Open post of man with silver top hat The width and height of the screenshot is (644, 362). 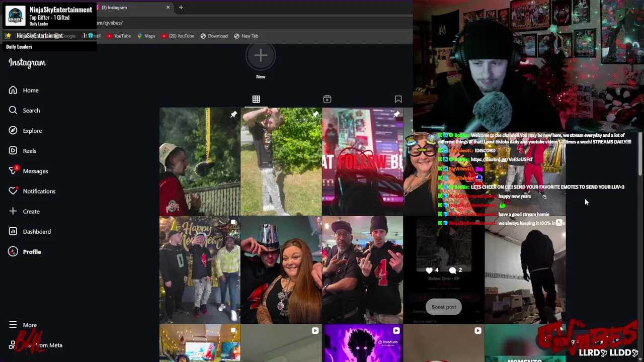pos(281,270)
